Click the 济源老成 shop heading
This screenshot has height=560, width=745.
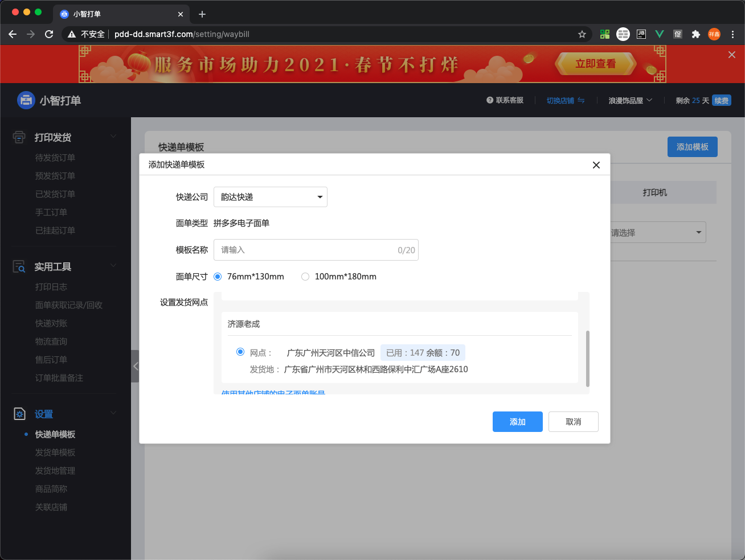244,324
